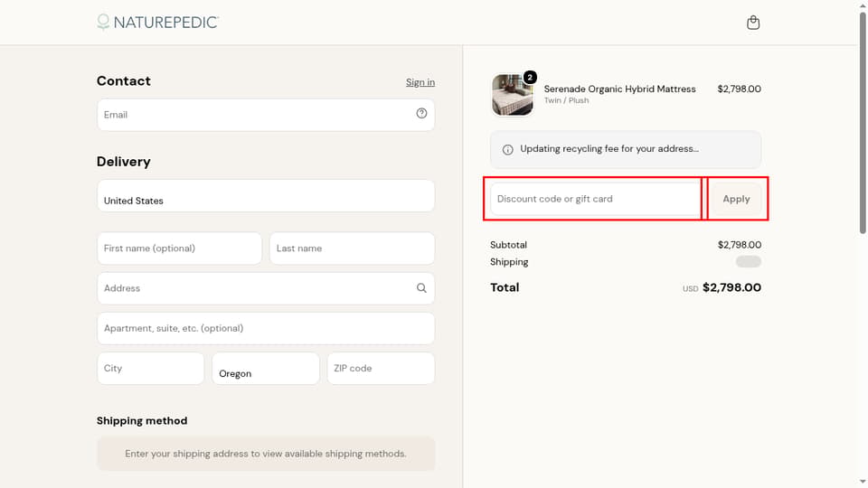Click the Shipping method heading
868x488 pixels.
142,421
